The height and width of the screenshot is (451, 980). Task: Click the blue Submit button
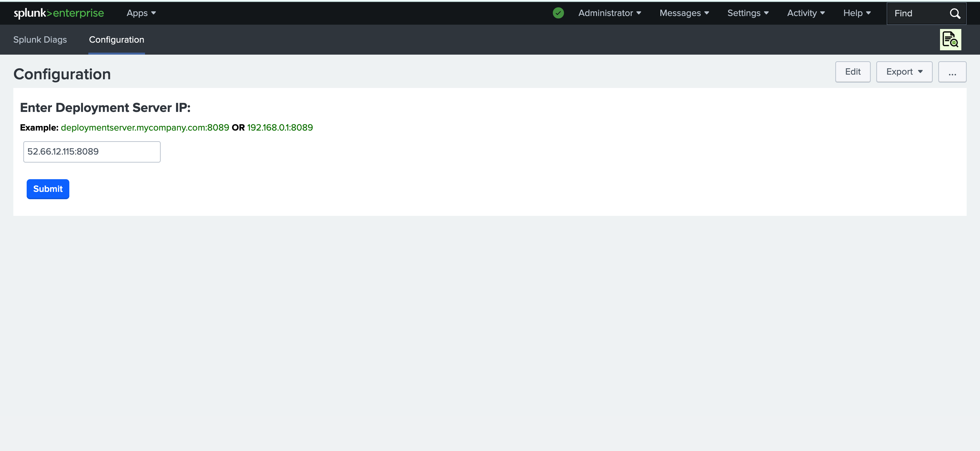48,189
